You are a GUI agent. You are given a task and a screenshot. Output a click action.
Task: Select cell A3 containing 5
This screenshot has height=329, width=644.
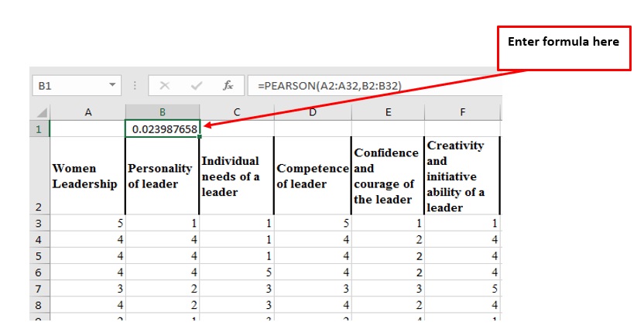pyautogui.click(x=87, y=223)
